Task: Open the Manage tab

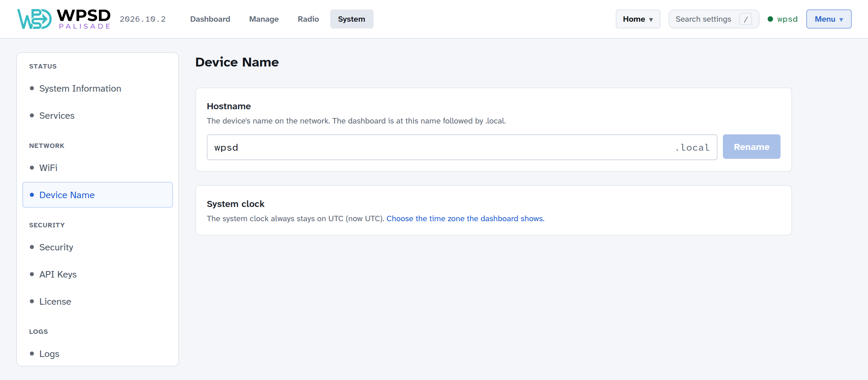Action: (264, 19)
